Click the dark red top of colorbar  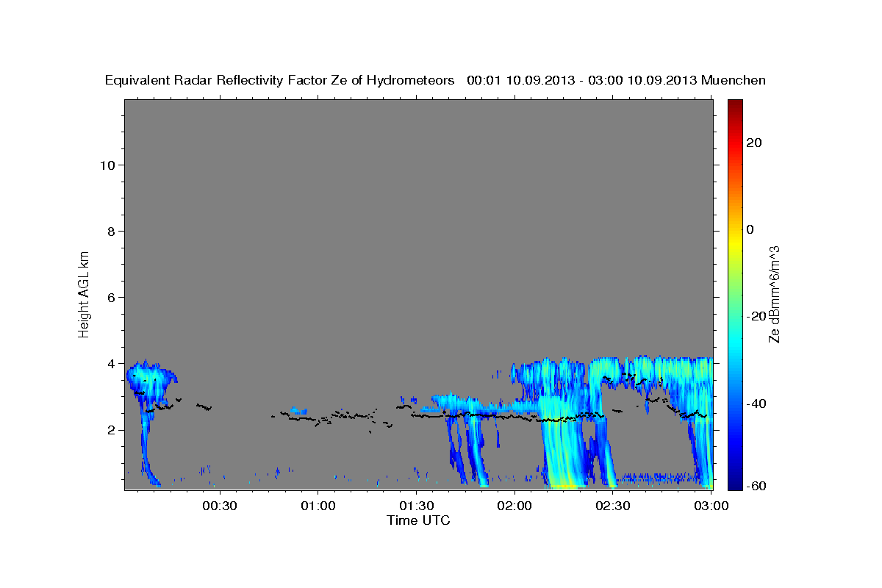click(734, 107)
